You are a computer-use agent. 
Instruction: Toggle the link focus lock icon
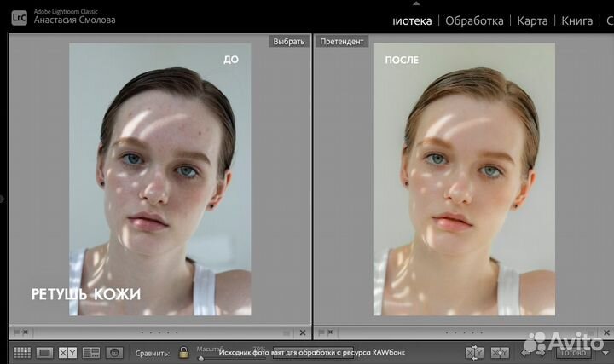coord(183,352)
